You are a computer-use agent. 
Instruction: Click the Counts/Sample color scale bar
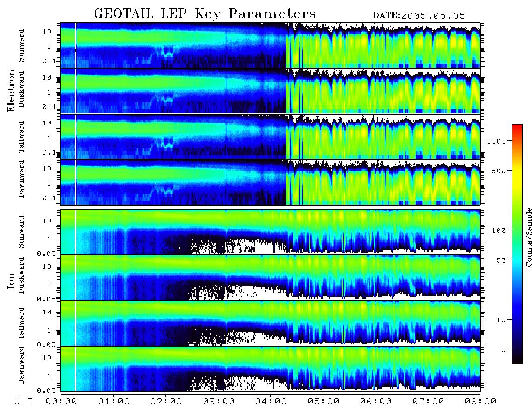517,244
